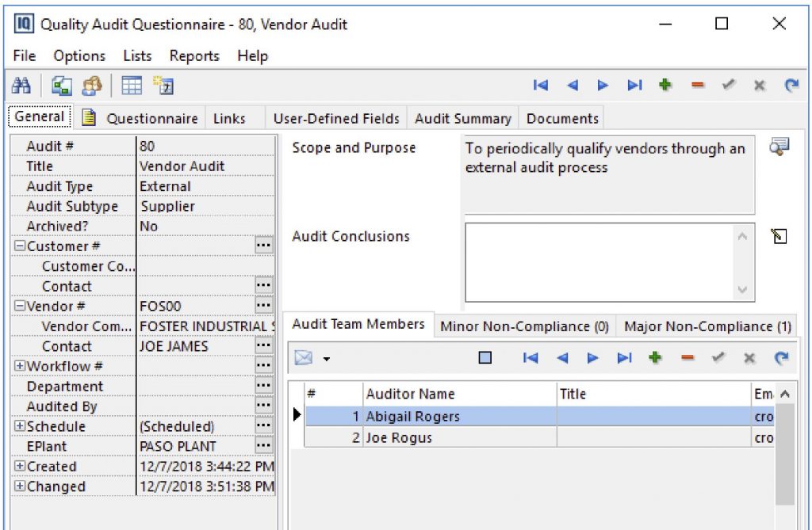Click in the Audit Conclusions text box

click(599, 261)
